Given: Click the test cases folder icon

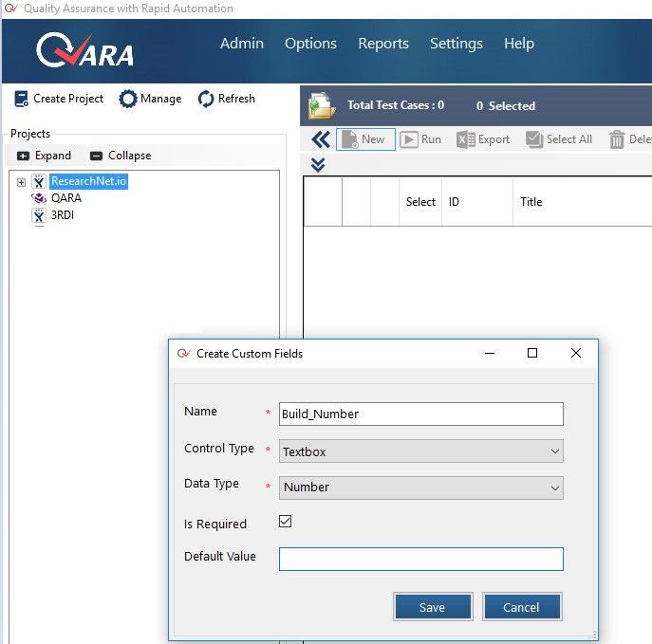Looking at the screenshot, I should (x=322, y=105).
